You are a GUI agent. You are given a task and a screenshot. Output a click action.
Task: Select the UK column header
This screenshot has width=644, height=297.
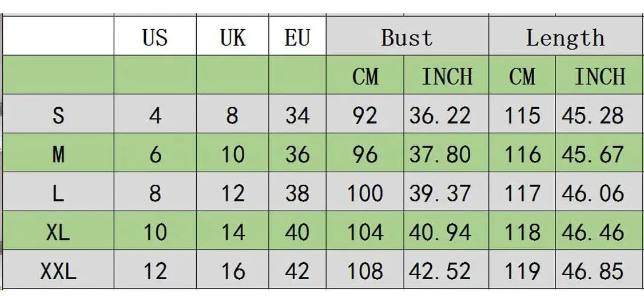click(x=232, y=35)
